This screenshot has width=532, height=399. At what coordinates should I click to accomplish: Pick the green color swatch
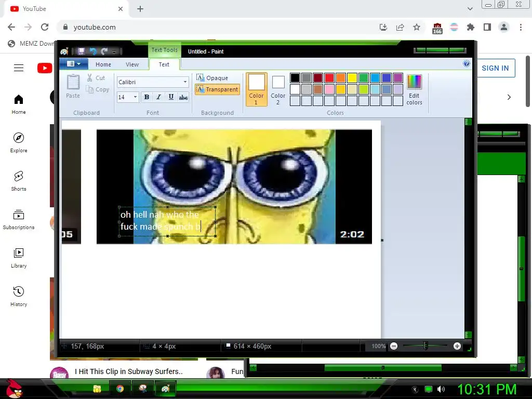tap(363, 78)
